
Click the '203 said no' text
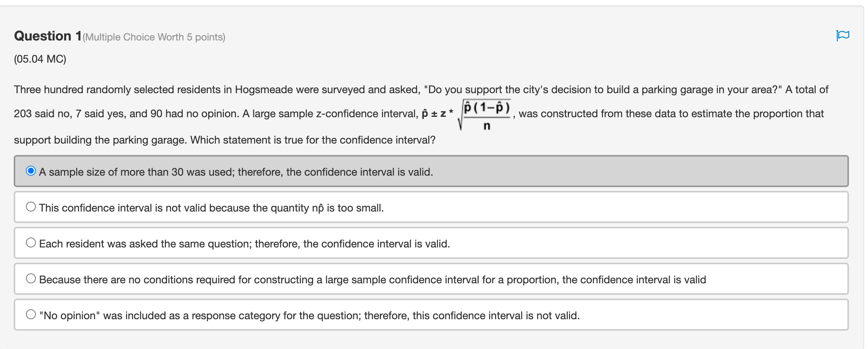click(42, 114)
